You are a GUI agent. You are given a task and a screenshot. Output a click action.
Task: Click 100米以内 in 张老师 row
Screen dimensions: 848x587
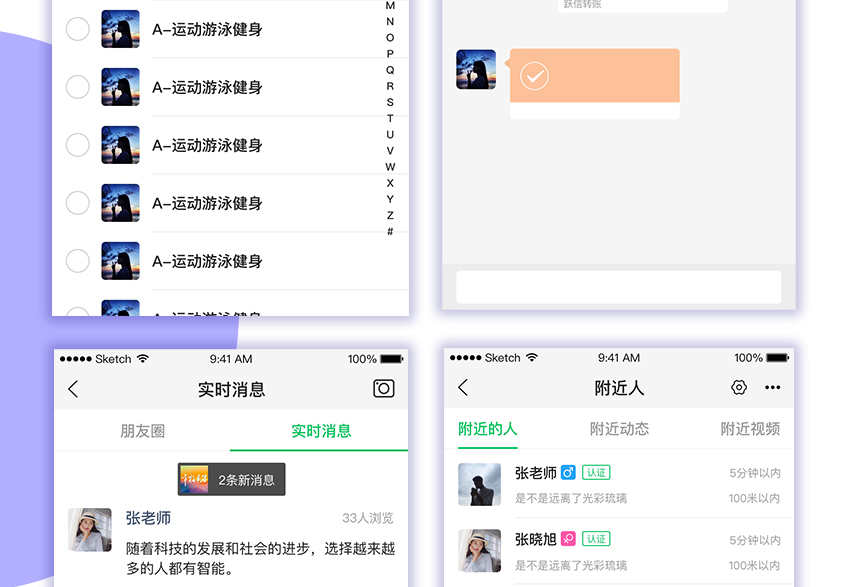coord(754,498)
